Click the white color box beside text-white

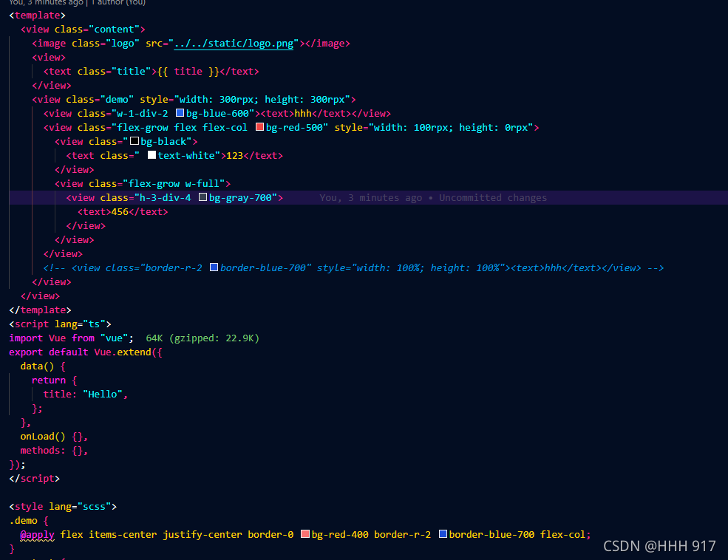(152, 154)
